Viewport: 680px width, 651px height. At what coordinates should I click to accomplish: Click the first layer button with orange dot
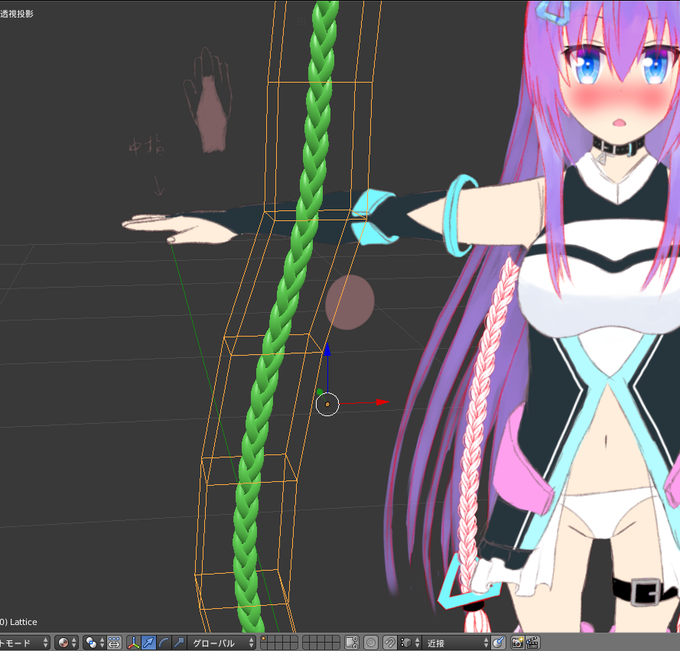tap(264, 639)
